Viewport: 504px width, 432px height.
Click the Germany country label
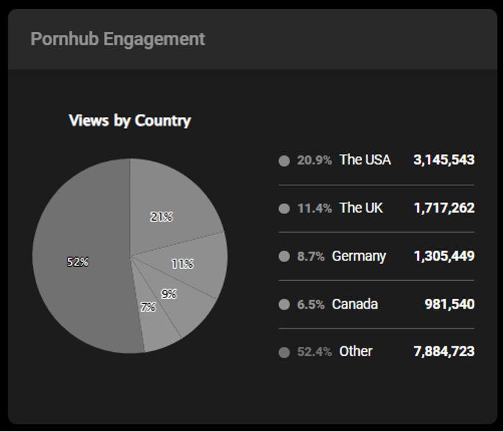coord(359,256)
